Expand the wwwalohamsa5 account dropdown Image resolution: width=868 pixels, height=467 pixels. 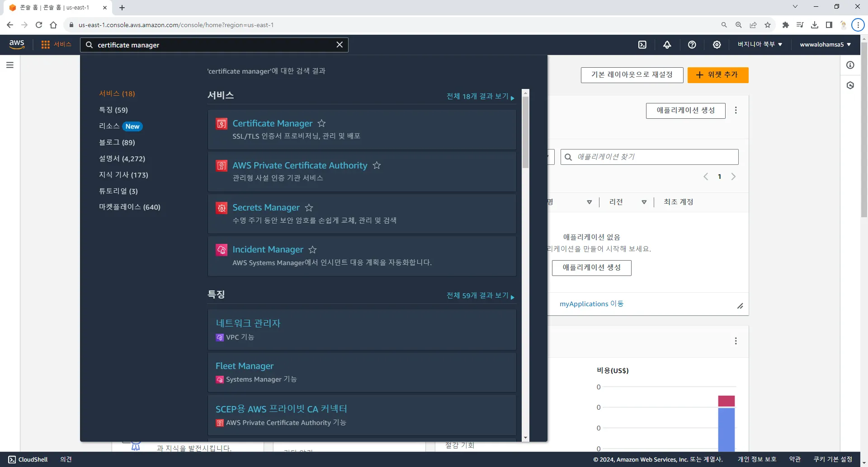click(826, 44)
